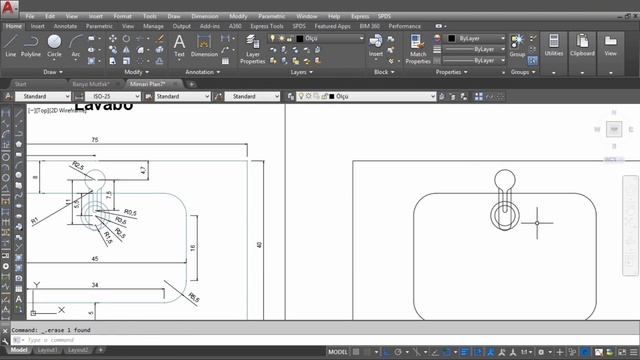This screenshot has height=360, width=640.
Task: Switch to the Express Tools ribbon tab
Action: point(267,26)
